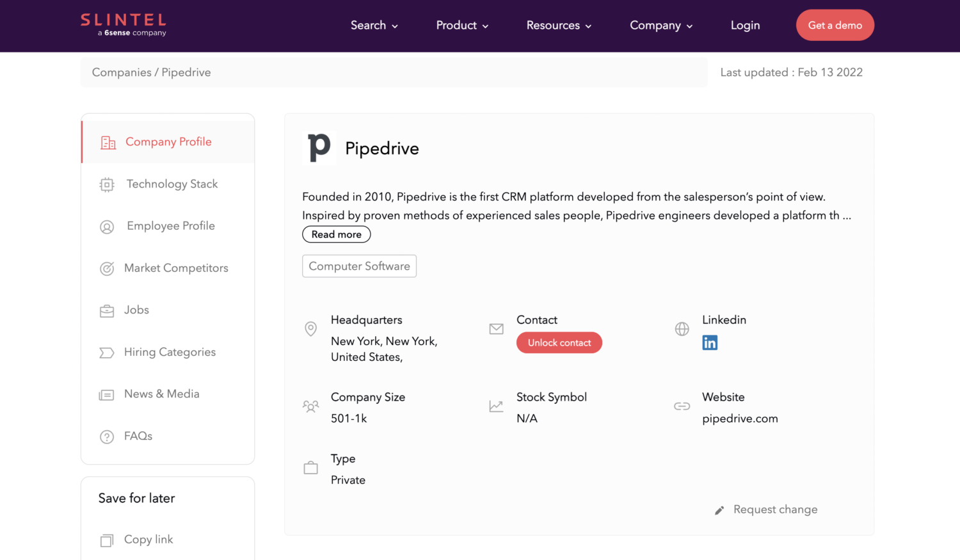Click the Type briefcase icon
This screenshot has height=560, width=960.
(310, 468)
